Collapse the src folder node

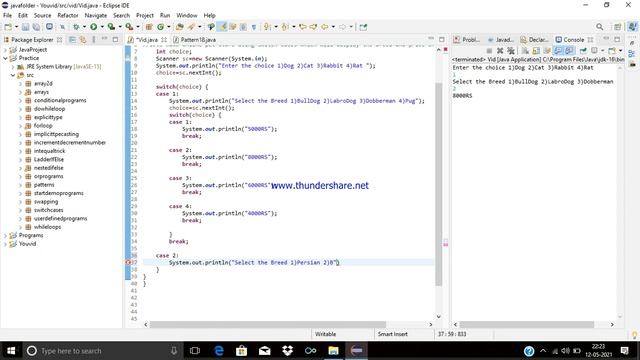(x=13, y=75)
